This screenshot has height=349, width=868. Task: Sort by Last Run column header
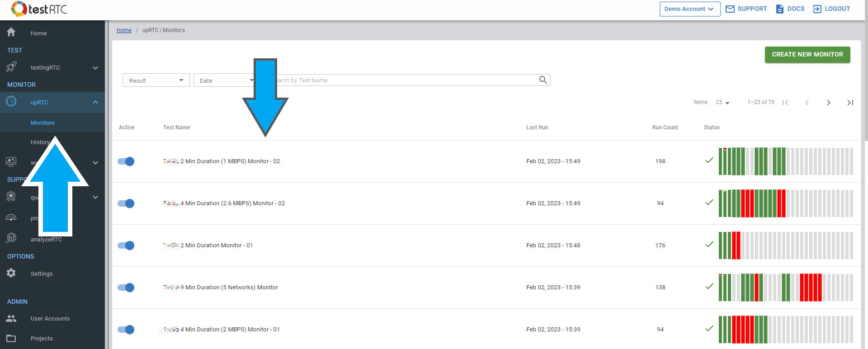(537, 127)
